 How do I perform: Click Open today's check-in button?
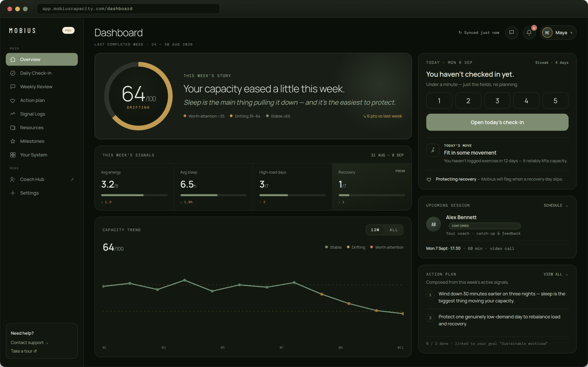click(x=497, y=122)
